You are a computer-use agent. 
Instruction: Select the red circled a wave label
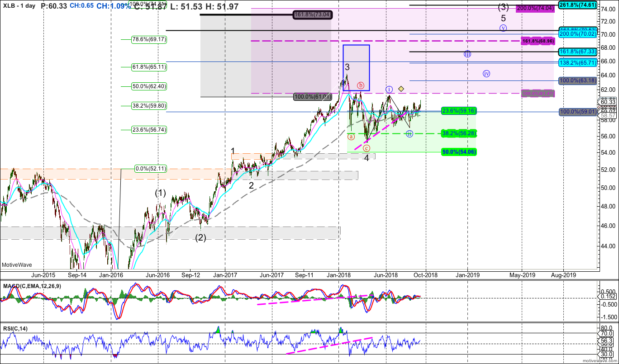351,136
